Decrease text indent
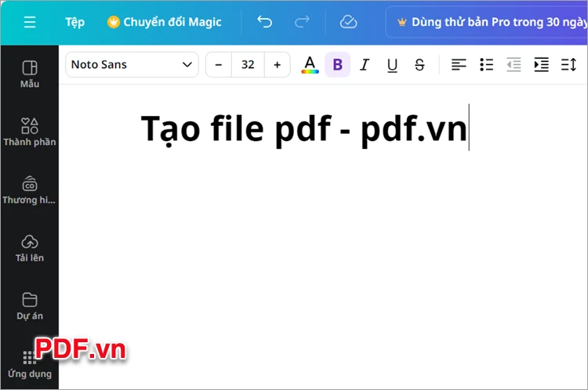588x390 pixels. point(514,65)
